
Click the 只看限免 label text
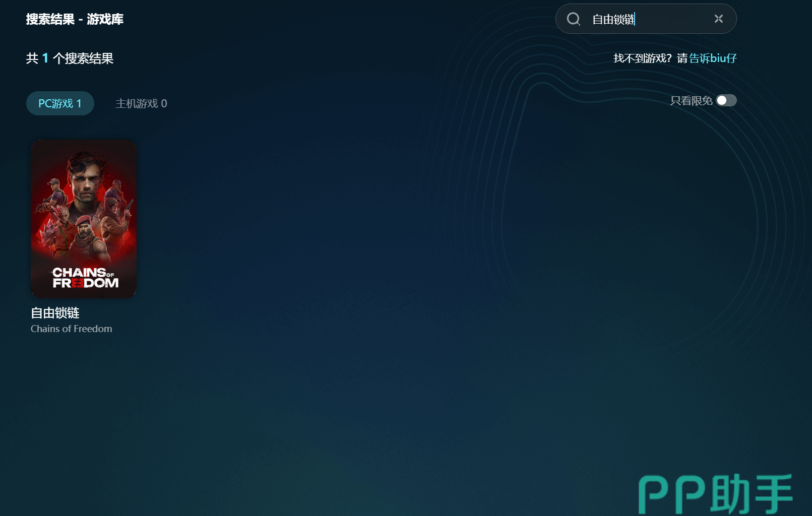click(691, 101)
